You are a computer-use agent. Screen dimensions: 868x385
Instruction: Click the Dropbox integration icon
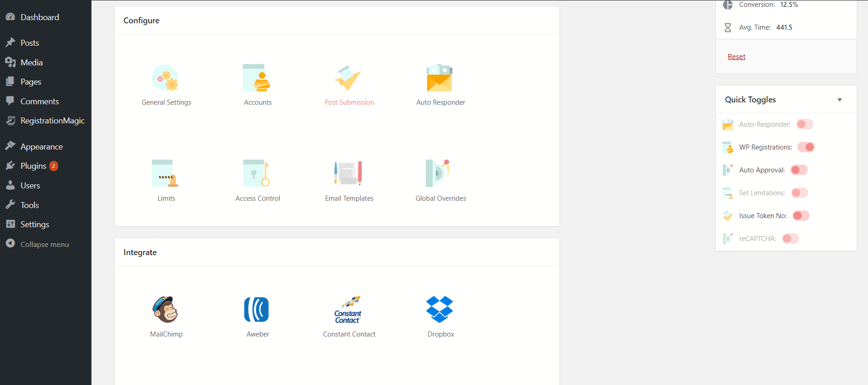click(x=439, y=310)
